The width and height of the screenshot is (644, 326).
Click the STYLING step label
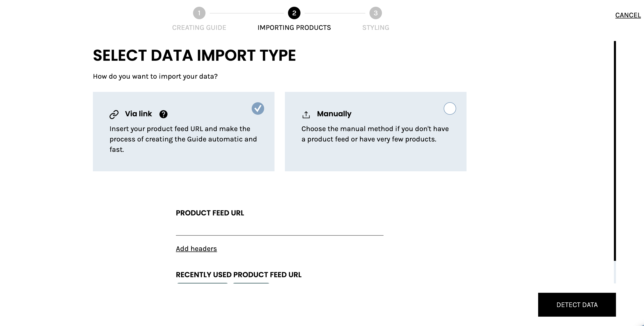point(375,28)
